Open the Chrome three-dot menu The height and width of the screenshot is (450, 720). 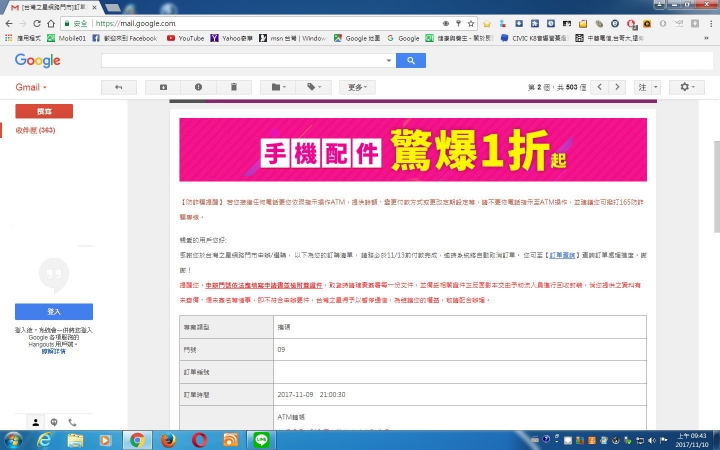711,23
